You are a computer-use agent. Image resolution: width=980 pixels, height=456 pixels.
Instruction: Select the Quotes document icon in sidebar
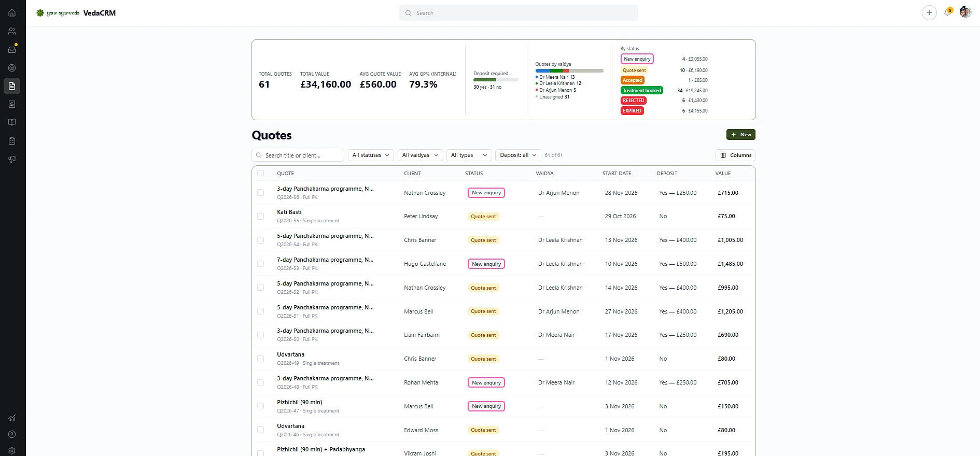coord(12,86)
